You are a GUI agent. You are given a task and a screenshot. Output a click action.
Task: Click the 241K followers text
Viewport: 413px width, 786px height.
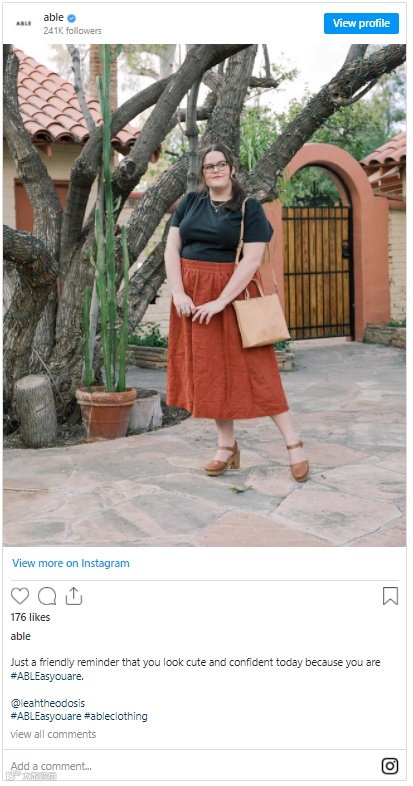pos(72,31)
